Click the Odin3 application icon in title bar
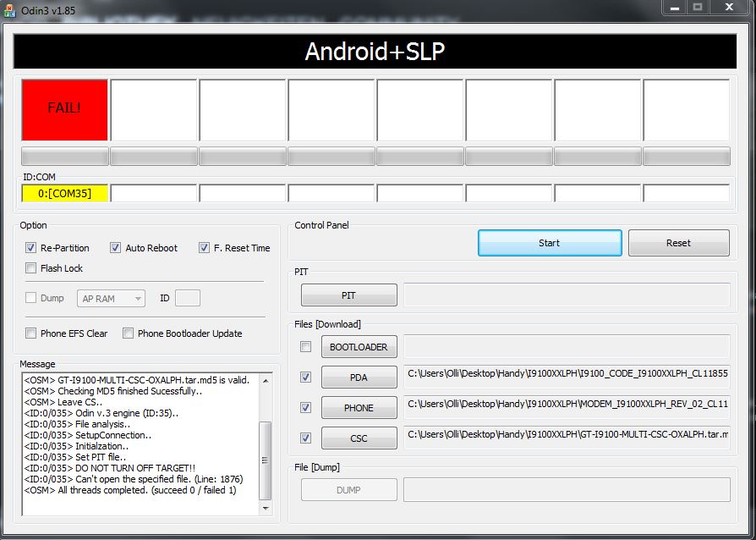Image resolution: width=756 pixels, height=540 pixels. [8, 10]
